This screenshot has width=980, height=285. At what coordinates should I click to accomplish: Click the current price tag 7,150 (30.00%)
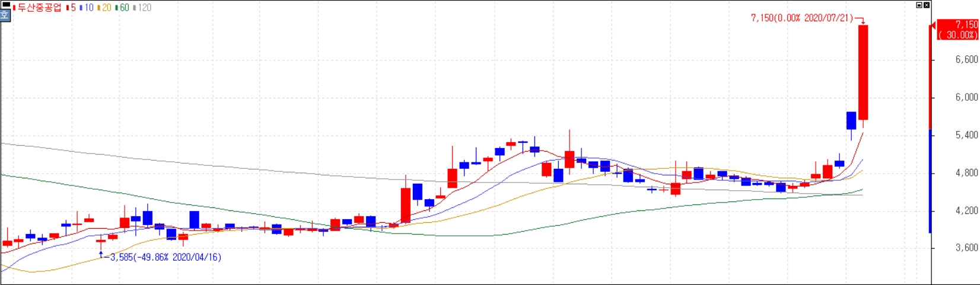(957, 30)
